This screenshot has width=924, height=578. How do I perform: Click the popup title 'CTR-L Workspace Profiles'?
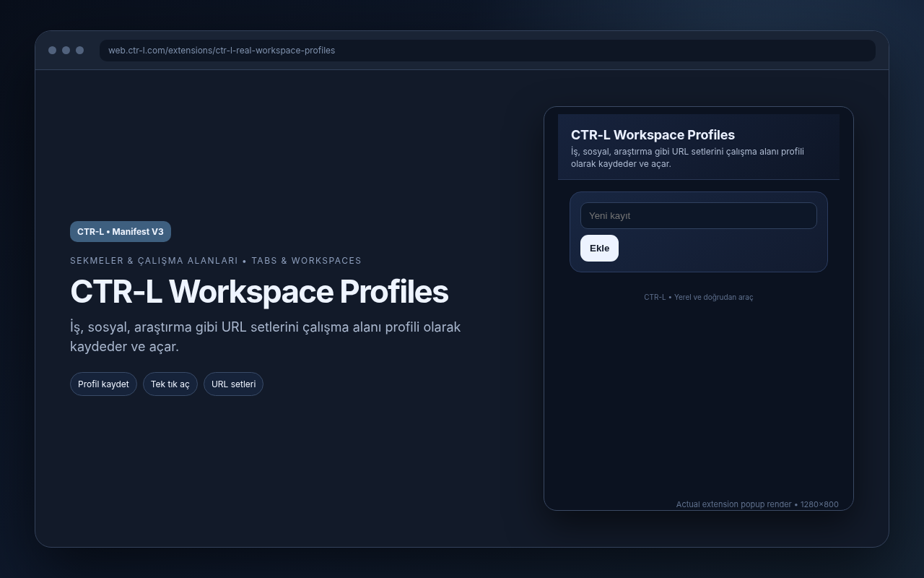(653, 134)
